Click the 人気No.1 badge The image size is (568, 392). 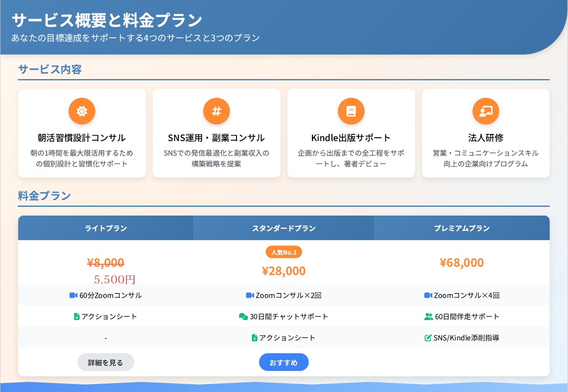tap(284, 252)
